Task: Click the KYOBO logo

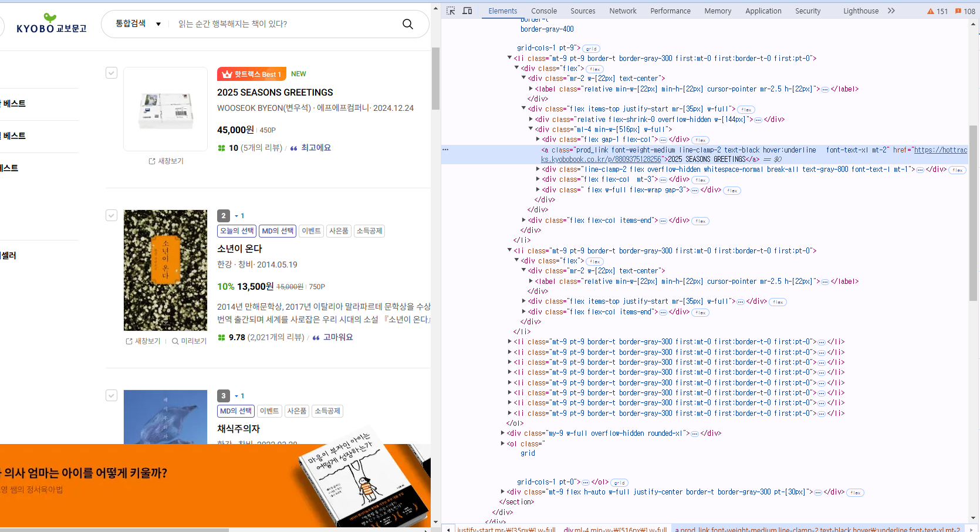Action: pyautogui.click(x=51, y=24)
